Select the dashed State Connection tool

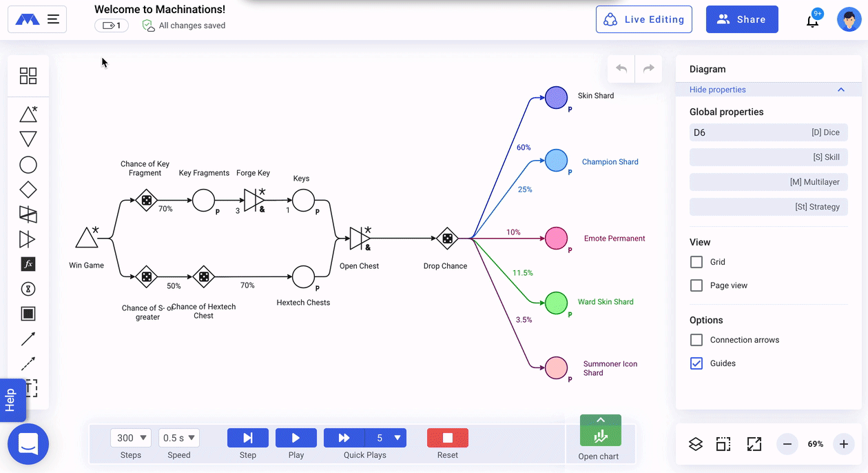[28, 363]
